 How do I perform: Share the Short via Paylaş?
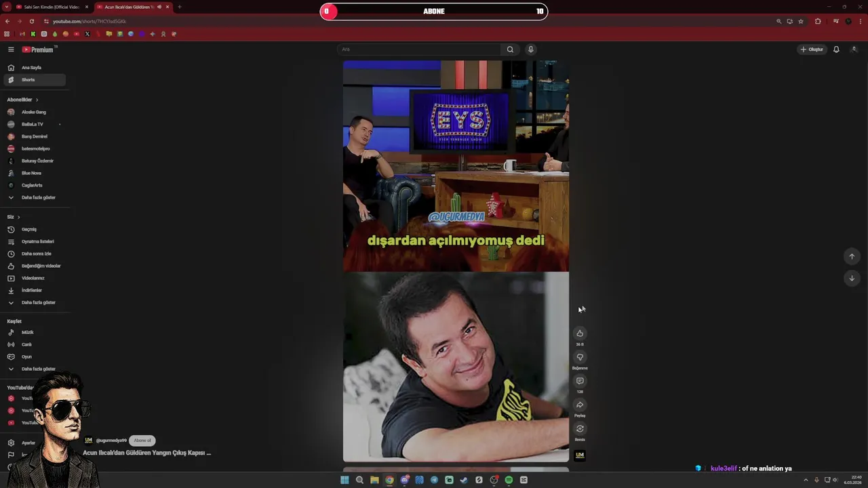click(x=580, y=405)
